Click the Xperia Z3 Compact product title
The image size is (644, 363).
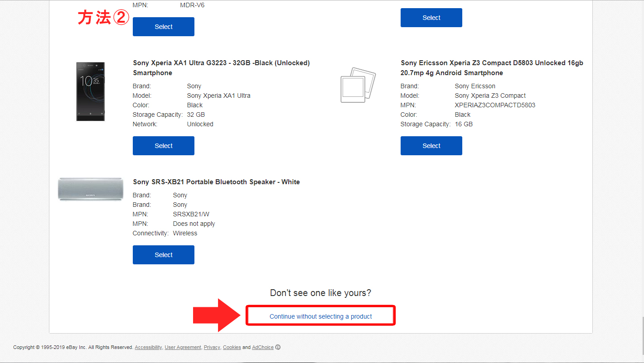491,67
